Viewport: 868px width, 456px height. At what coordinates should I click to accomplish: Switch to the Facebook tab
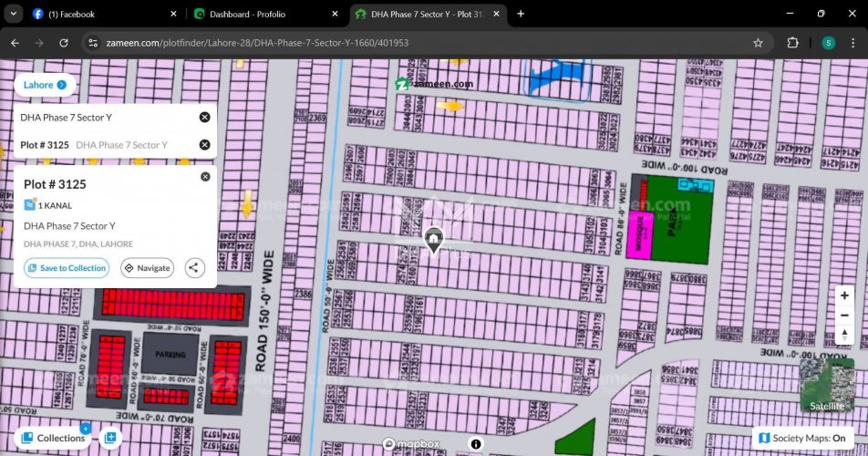point(100,14)
